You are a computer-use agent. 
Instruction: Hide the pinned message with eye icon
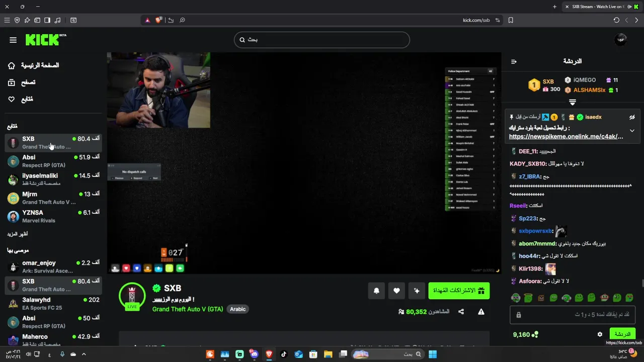tap(632, 117)
